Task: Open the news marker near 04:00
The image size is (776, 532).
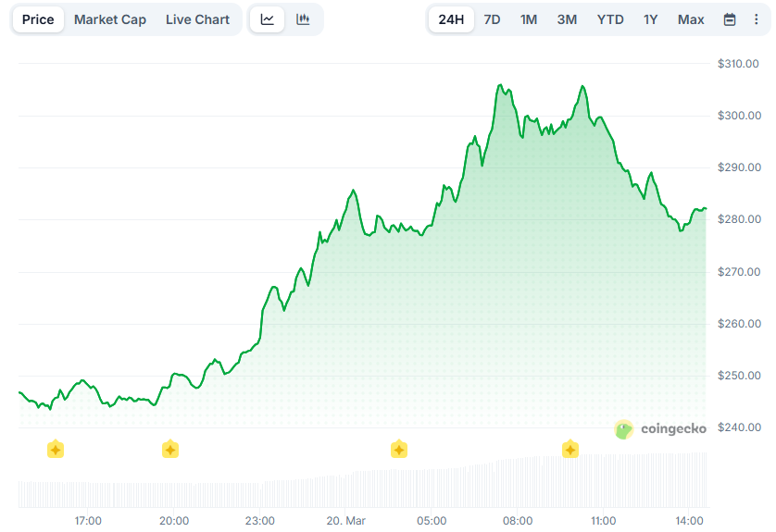Action: pos(399,450)
